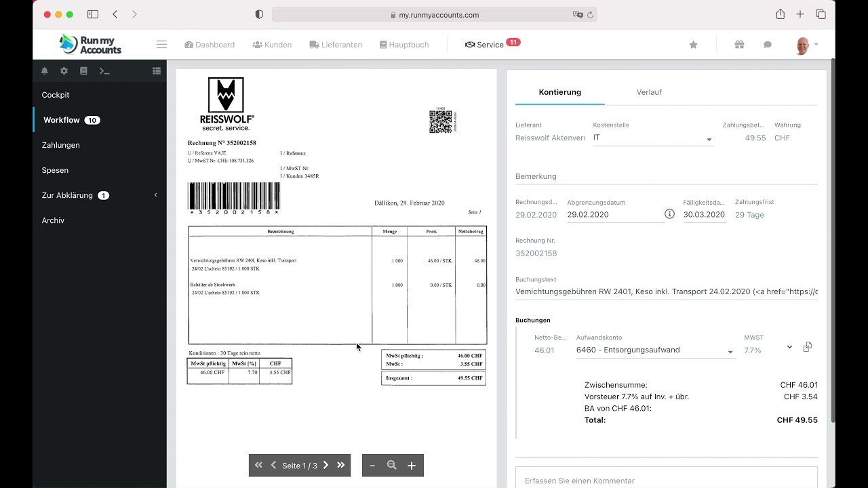
Task: Open a new Safari tab
Action: pyautogui.click(x=800, y=14)
